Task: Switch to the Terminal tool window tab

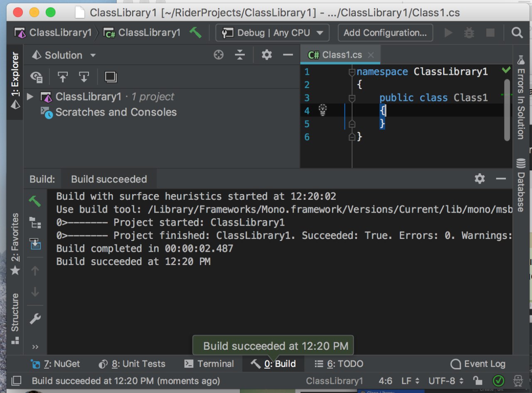Action: [x=209, y=364]
